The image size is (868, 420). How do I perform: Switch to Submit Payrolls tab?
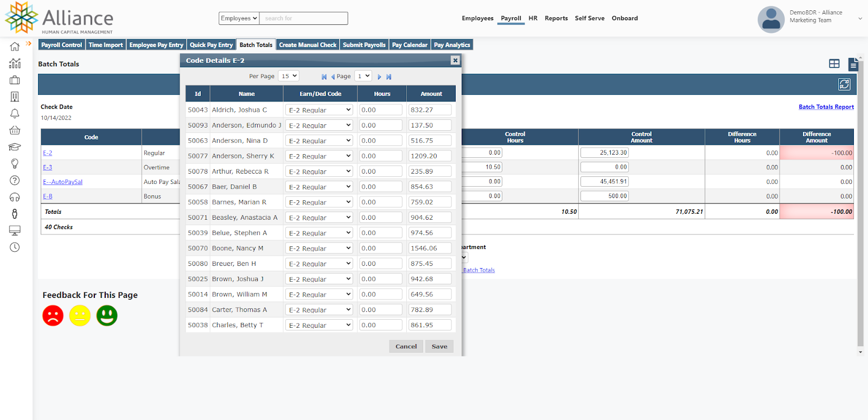[x=364, y=45]
